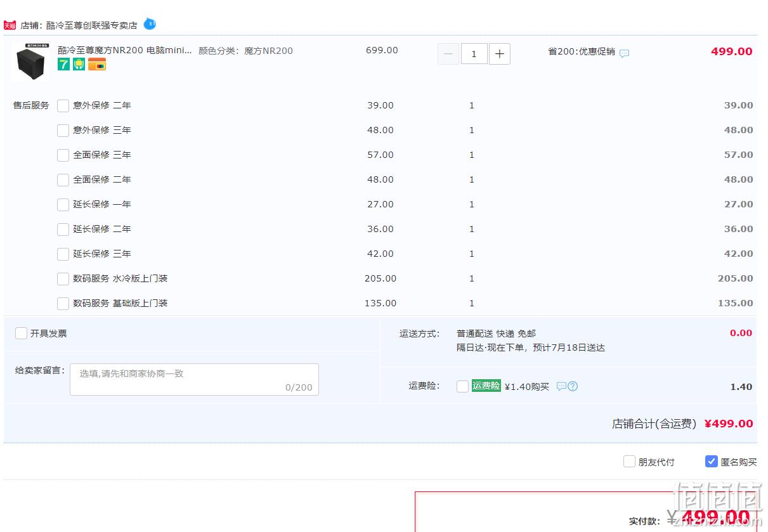Click the 运送方式 label
Image resolution: width=768 pixels, height=532 pixels.
(419, 334)
